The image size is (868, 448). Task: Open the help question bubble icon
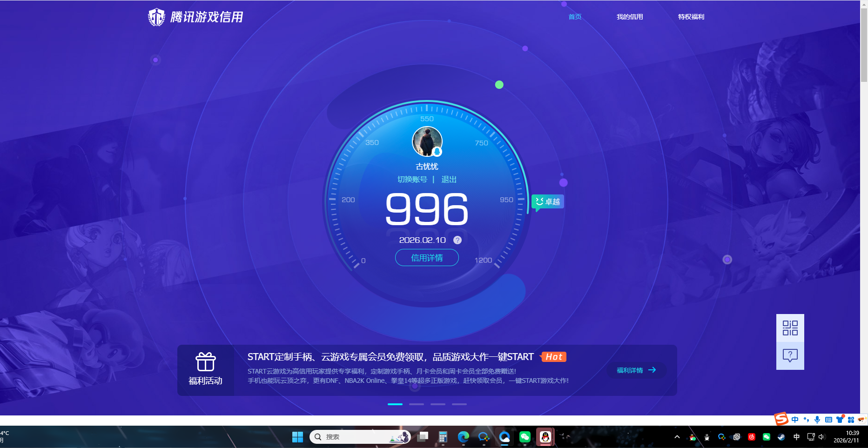790,356
